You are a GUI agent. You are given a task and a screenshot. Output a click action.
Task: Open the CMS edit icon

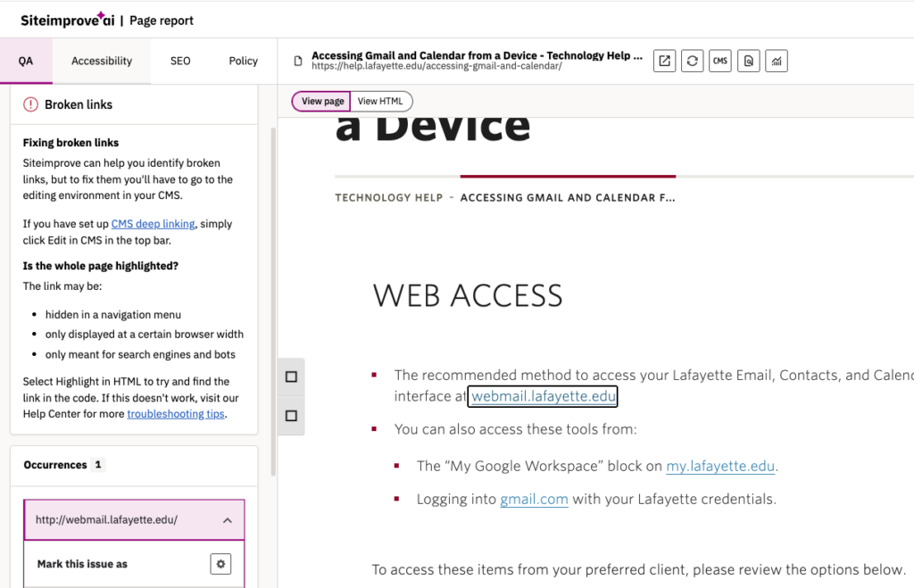coord(720,61)
